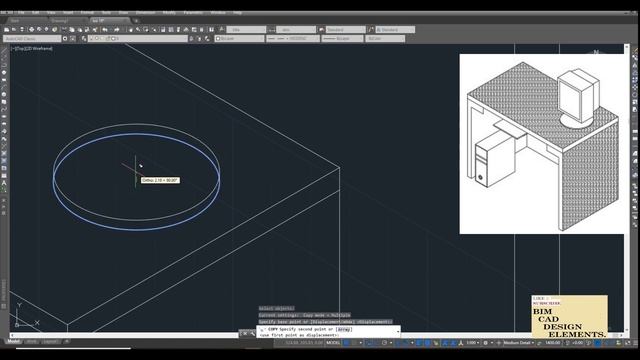Screen dimensions: 640x360
Task: Select the Circle draw tool
Action: pos(4,95)
